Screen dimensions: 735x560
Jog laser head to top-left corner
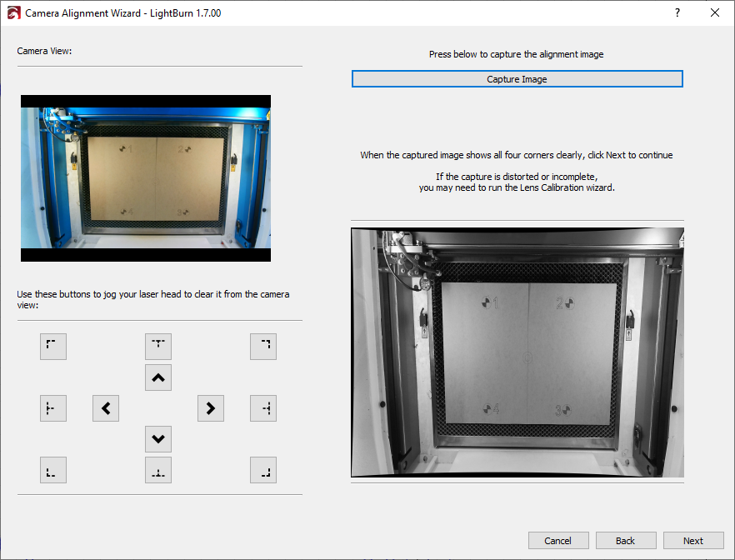[53, 346]
